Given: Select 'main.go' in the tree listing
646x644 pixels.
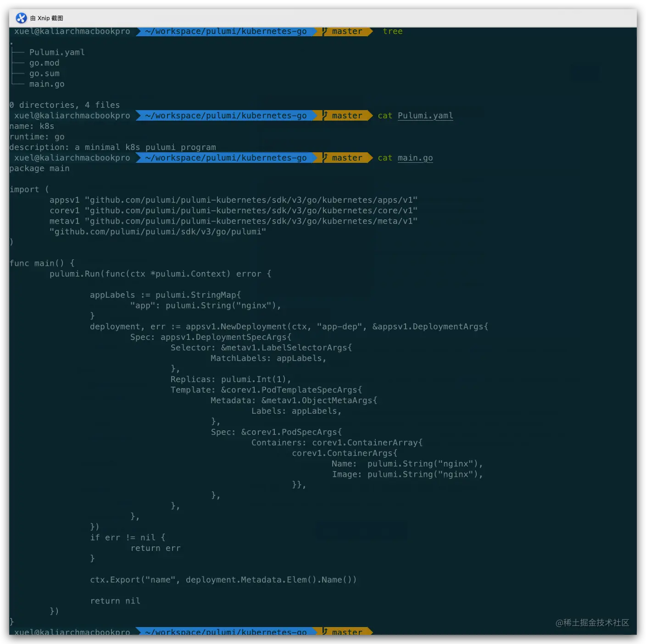Looking at the screenshot, I should [47, 84].
